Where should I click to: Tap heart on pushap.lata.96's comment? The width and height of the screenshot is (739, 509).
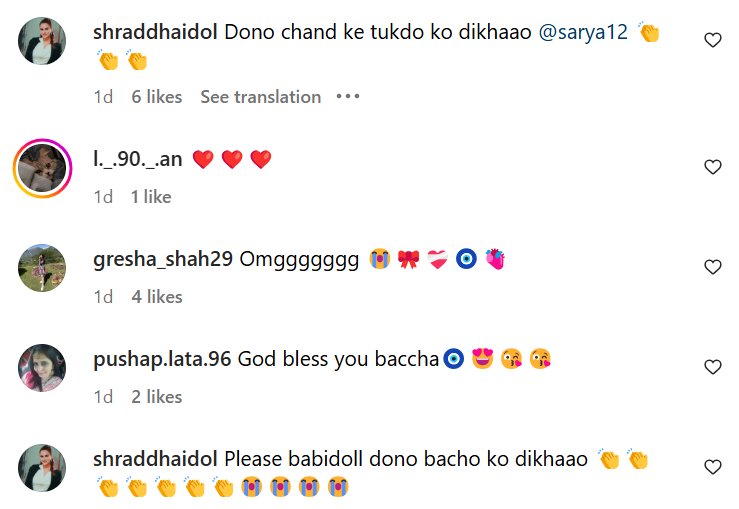(712, 367)
